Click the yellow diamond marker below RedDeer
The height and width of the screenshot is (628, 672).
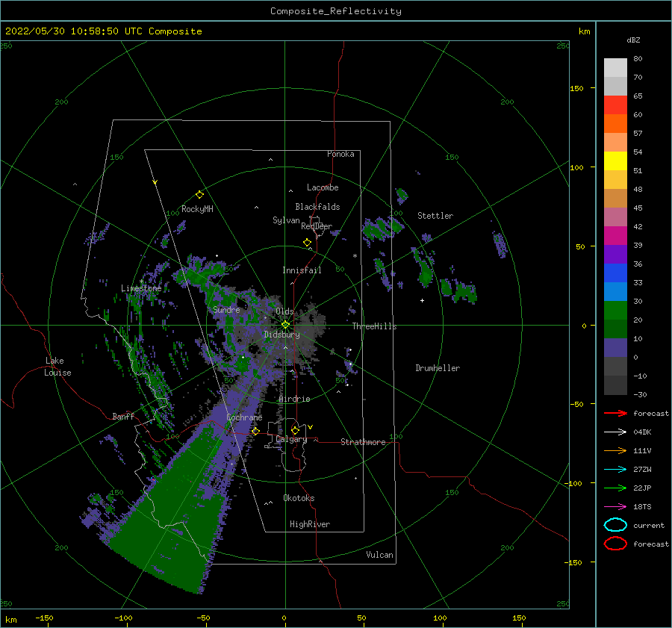308,243
